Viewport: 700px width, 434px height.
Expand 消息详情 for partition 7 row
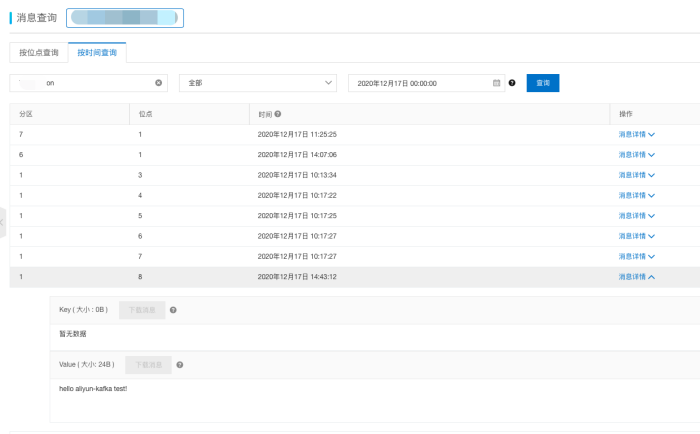pos(636,134)
